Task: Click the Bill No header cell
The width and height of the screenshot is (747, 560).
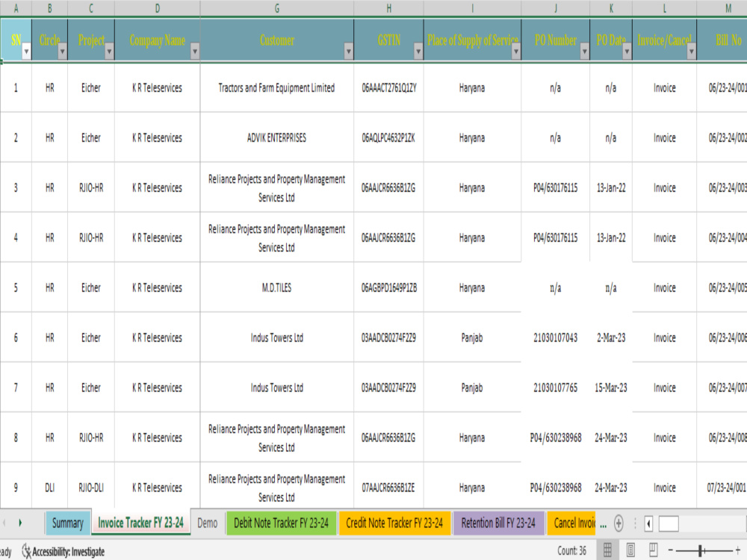Action: point(722,40)
